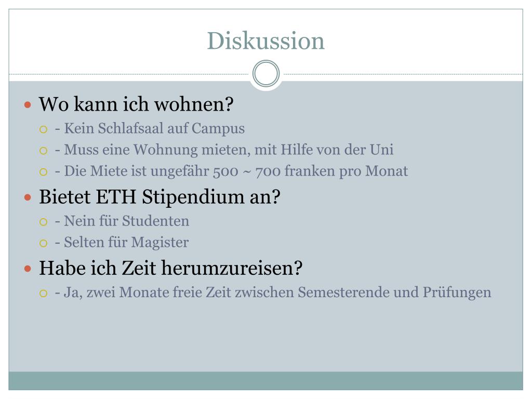Select the 'Muss eine Wohnung mieten' line
This screenshot has width=532, height=399.
click(224, 150)
